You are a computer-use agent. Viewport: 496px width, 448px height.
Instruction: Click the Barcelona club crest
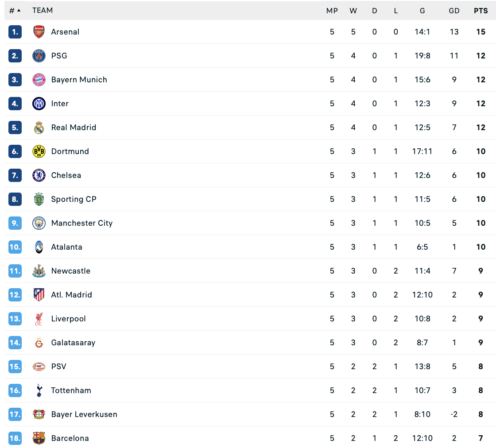click(x=39, y=438)
